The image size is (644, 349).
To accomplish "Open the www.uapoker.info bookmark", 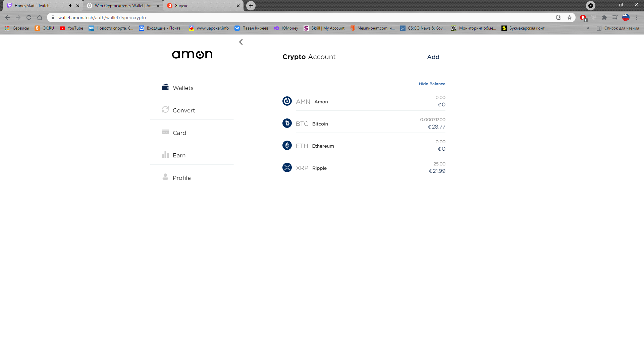I will [209, 28].
